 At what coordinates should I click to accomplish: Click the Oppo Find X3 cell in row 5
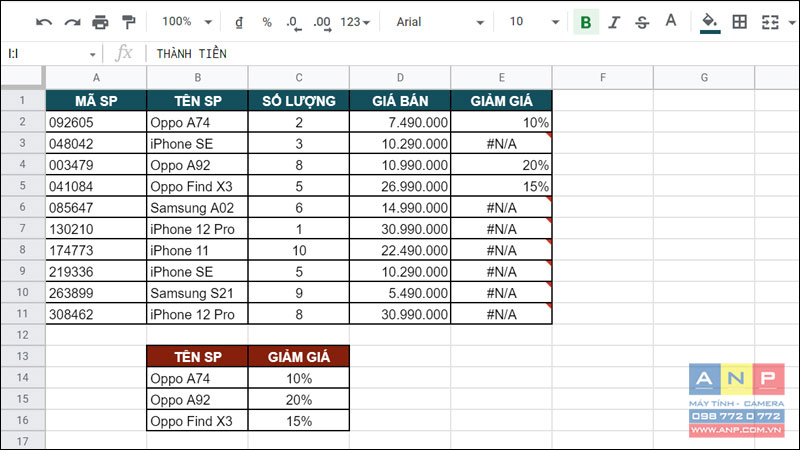point(197,186)
